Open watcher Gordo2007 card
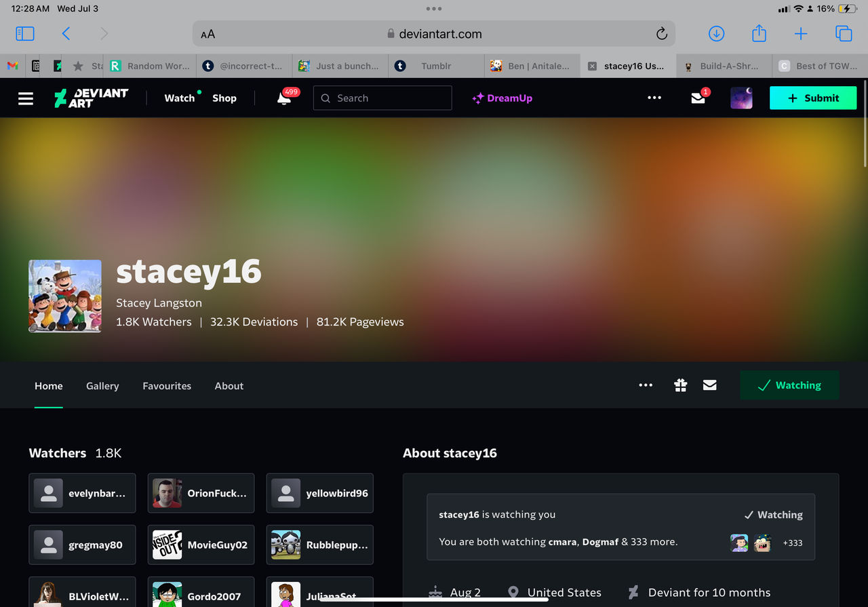868x607 pixels. (x=201, y=592)
